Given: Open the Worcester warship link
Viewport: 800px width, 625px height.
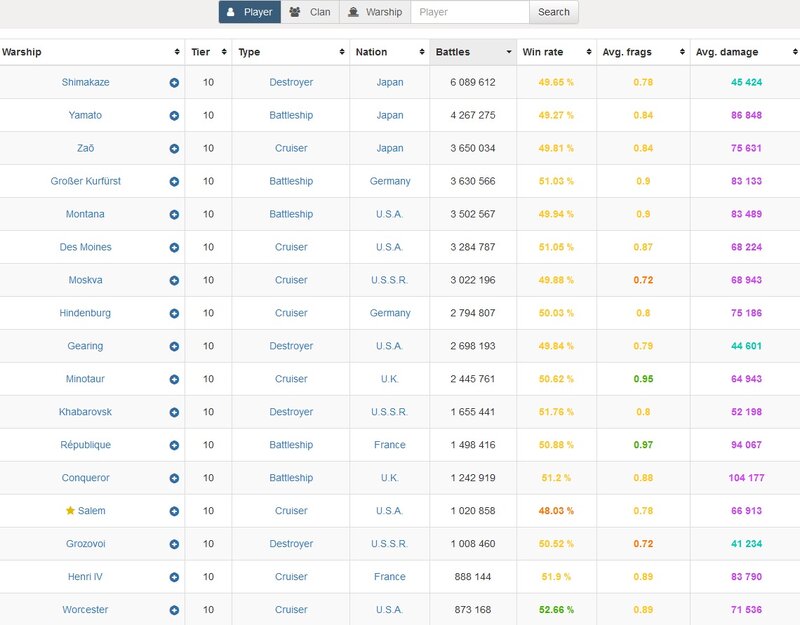Looking at the screenshot, I should (x=85, y=609).
